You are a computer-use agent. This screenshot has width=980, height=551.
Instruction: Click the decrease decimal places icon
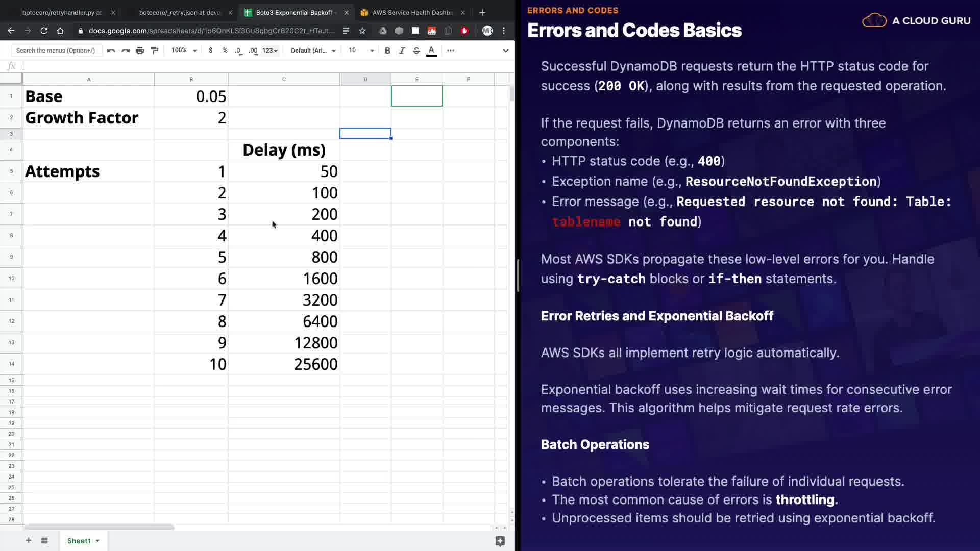pyautogui.click(x=238, y=51)
